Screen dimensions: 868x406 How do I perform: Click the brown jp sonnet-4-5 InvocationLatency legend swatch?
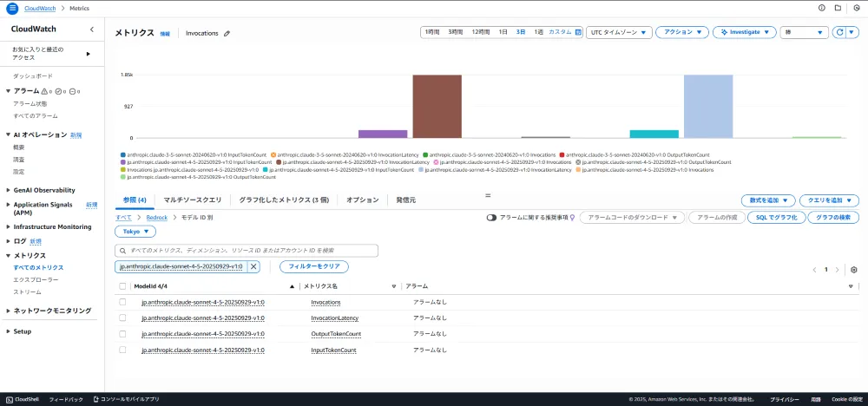279,162
